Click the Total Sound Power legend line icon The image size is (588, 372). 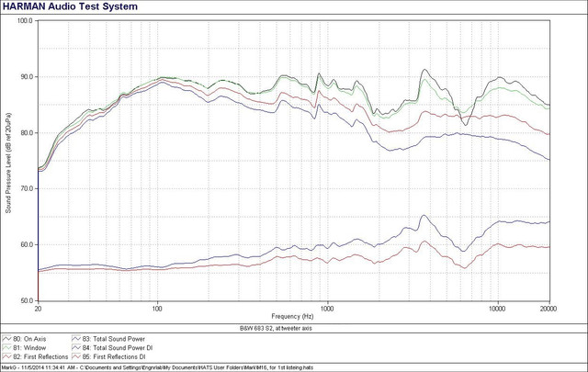click(x=76, y=339)
